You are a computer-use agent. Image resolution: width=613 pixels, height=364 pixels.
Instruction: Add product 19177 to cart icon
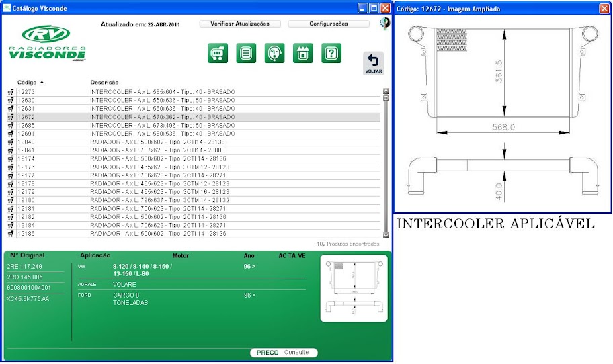click(11, 175)
